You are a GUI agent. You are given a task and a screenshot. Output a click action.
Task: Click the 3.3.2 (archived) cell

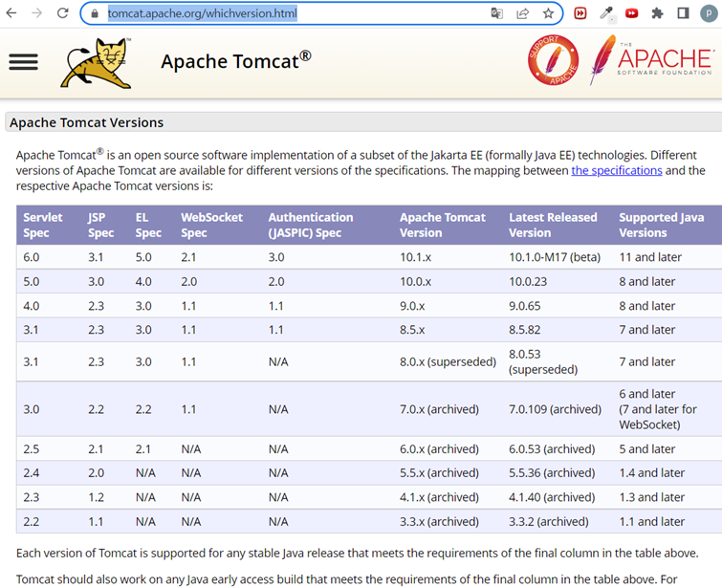coord(548,522)
